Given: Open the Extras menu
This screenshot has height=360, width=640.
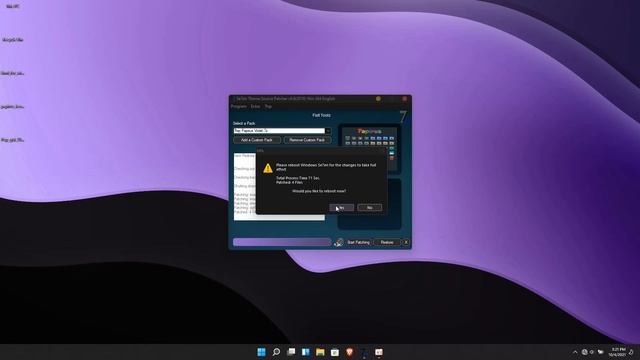Looking at the screenshot, I should (256, 107).
